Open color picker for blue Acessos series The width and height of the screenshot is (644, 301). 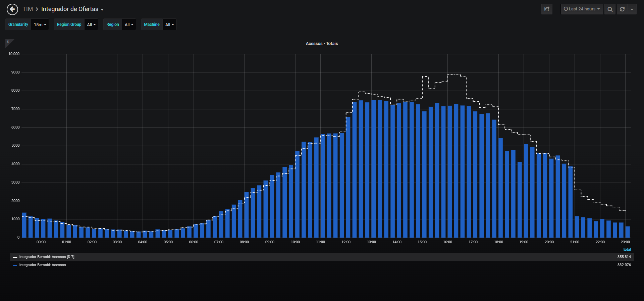(x=15, y=265)
